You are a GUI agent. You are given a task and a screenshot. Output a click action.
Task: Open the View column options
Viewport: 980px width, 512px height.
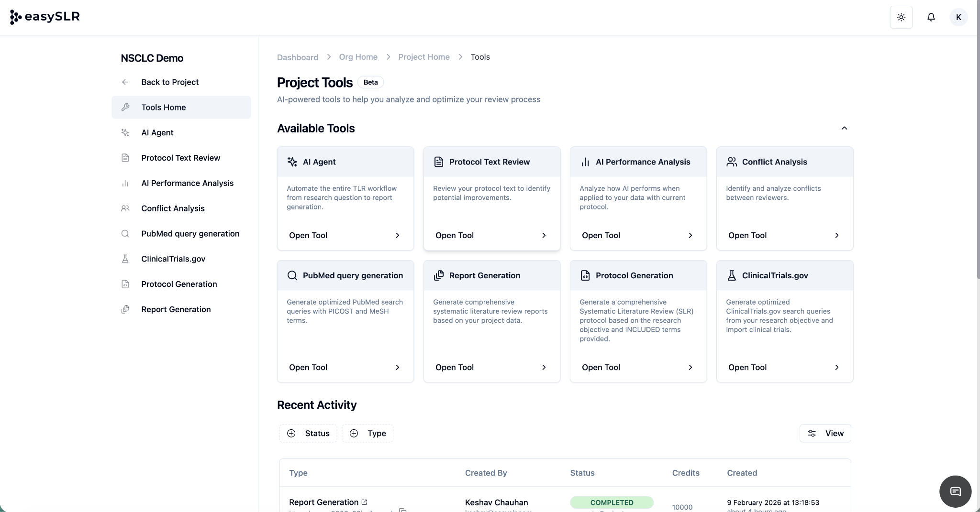(x=825, y=433)
